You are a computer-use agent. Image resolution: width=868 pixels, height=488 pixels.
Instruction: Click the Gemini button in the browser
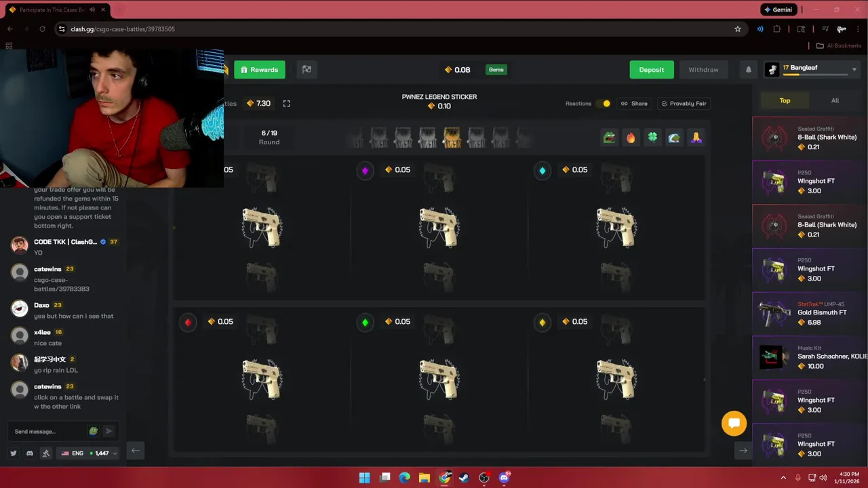(777, 9)
